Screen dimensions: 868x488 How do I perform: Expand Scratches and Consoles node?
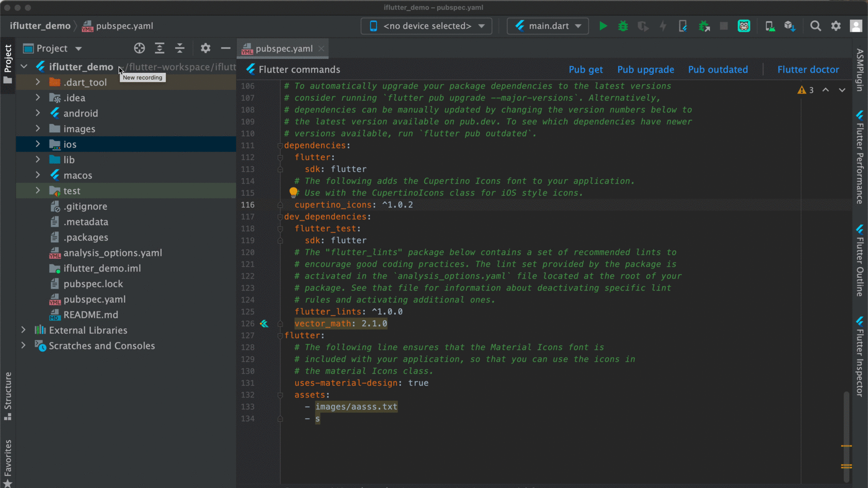(x=23, y=345)
